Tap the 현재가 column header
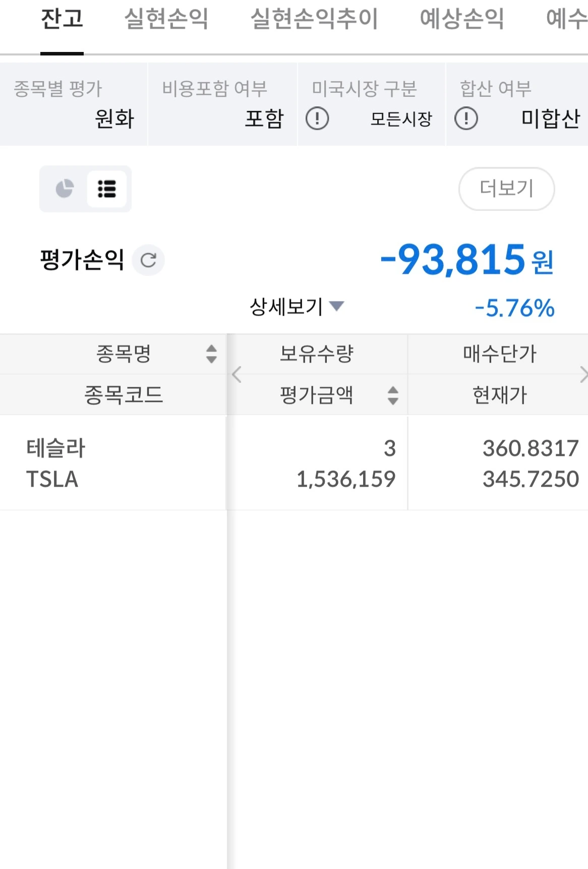Screen dimensions: 588x869 [x=500, y=395]
